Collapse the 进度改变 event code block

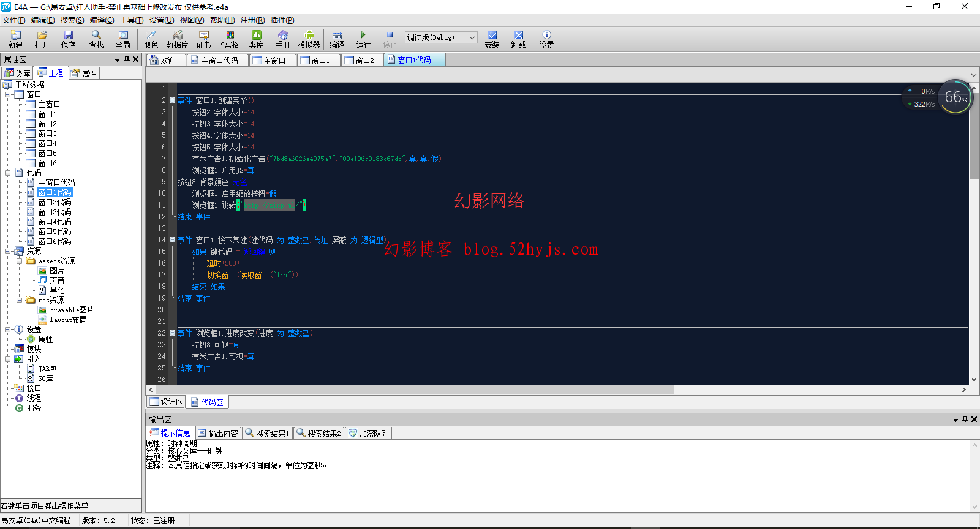[x=173, y=333]
